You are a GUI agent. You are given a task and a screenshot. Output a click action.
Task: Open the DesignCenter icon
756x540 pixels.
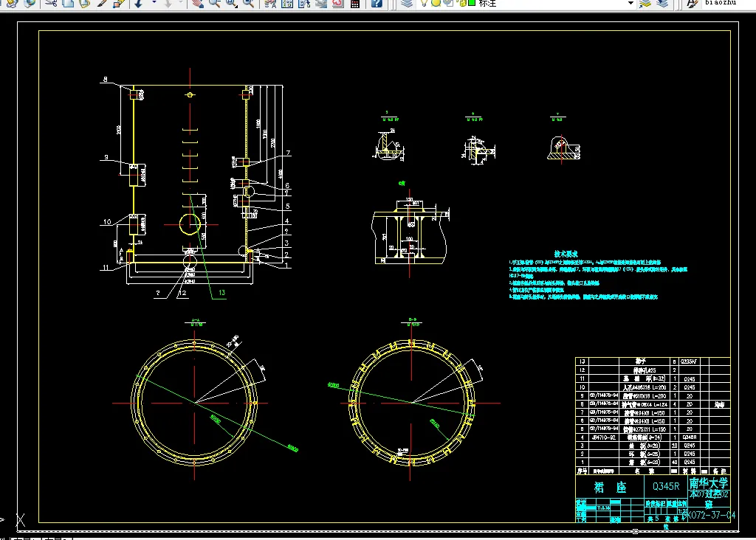click(x=287, y=4)
